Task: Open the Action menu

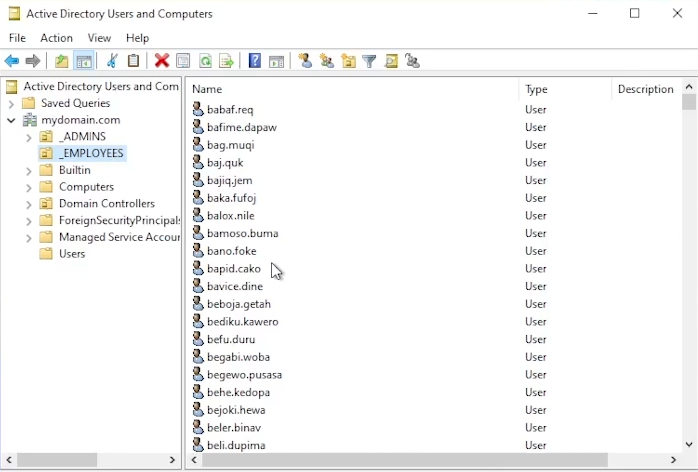Action: 57,38
